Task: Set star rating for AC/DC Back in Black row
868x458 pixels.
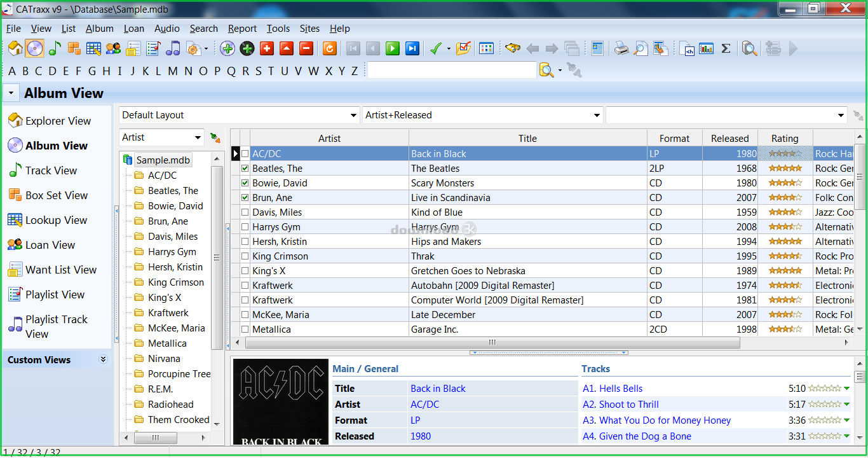Action: point(785,154)
